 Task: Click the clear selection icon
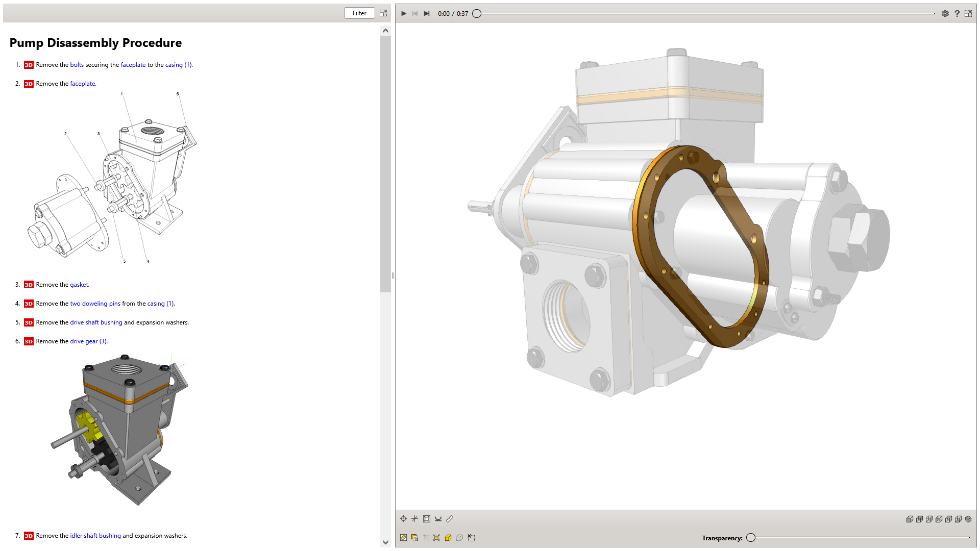(x=471, y=538)
